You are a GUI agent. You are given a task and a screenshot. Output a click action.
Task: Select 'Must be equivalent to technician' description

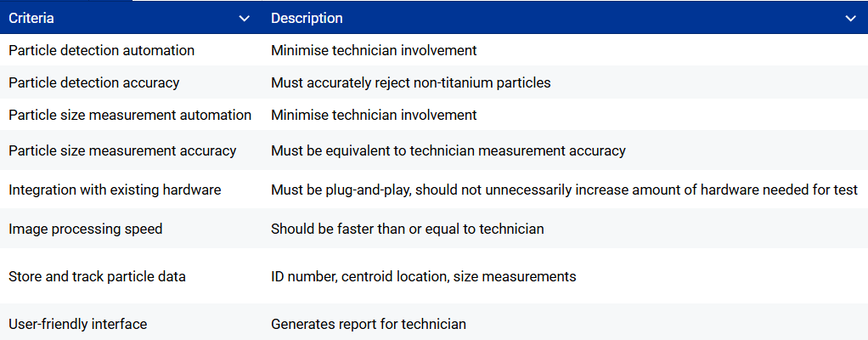448,150
